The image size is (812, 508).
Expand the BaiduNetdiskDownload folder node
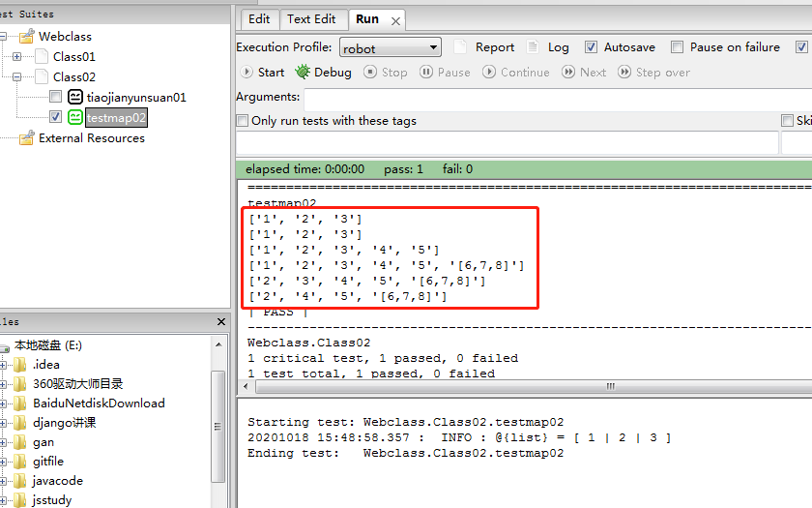pyautogui.click(x=3, y=403)
